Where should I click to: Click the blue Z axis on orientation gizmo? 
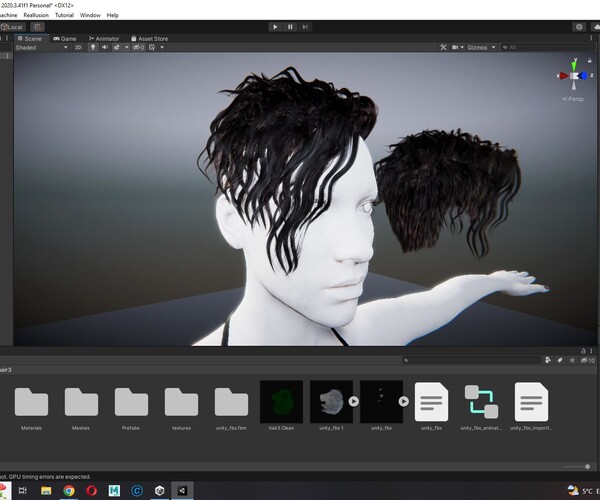tap(584, 76)
